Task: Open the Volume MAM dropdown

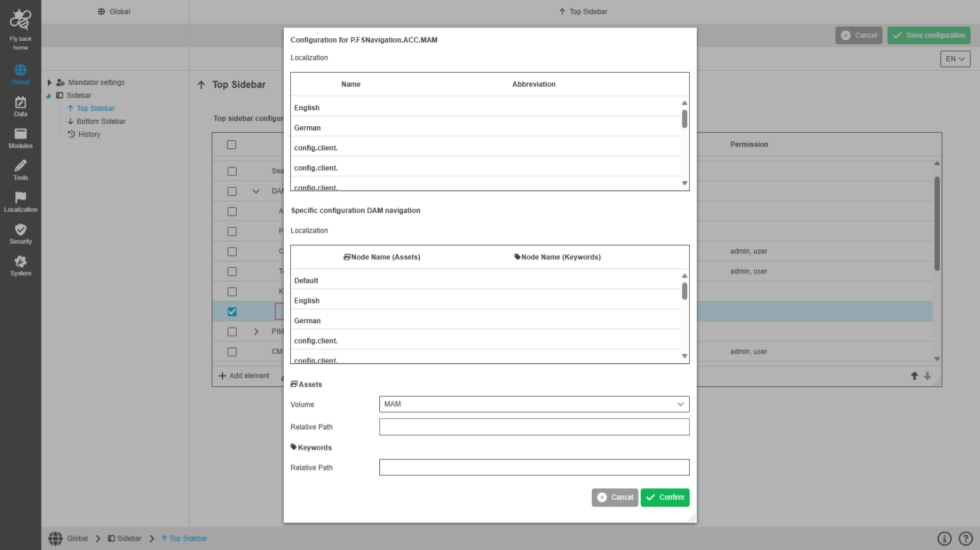Action: coord(534,404)
